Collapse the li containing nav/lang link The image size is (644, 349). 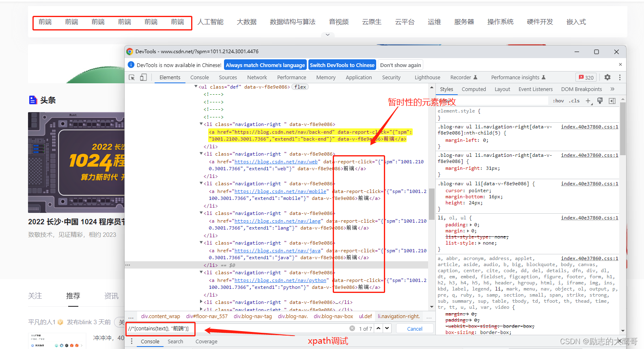click(x=201, y=213)
